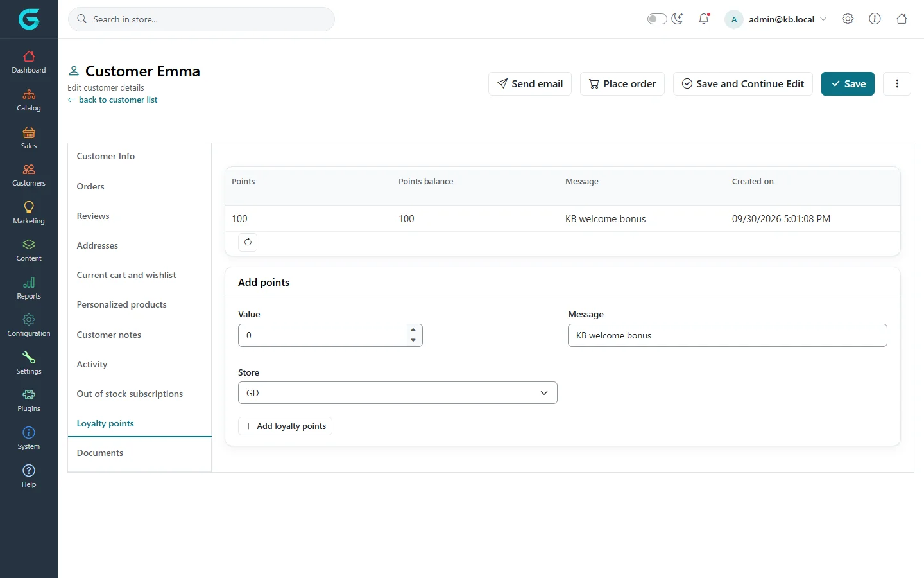
Task: Open the Help question mark section
Action: [x=29, y=477]
